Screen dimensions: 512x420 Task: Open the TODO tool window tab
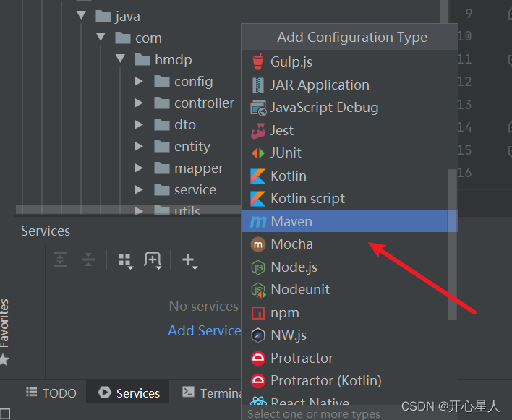[51, 393]
